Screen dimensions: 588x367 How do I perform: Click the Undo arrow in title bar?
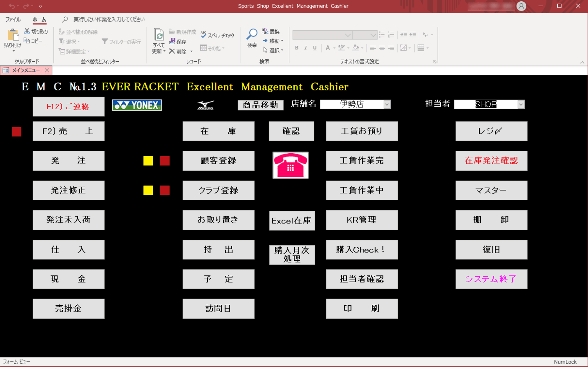pos(12,6)
